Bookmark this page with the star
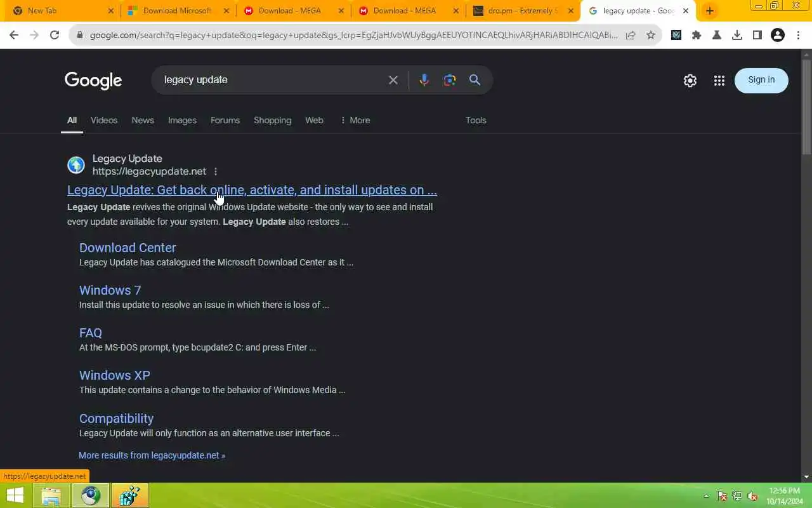The image size is (812, 508). pyautogui.click(x=651, y=36)
